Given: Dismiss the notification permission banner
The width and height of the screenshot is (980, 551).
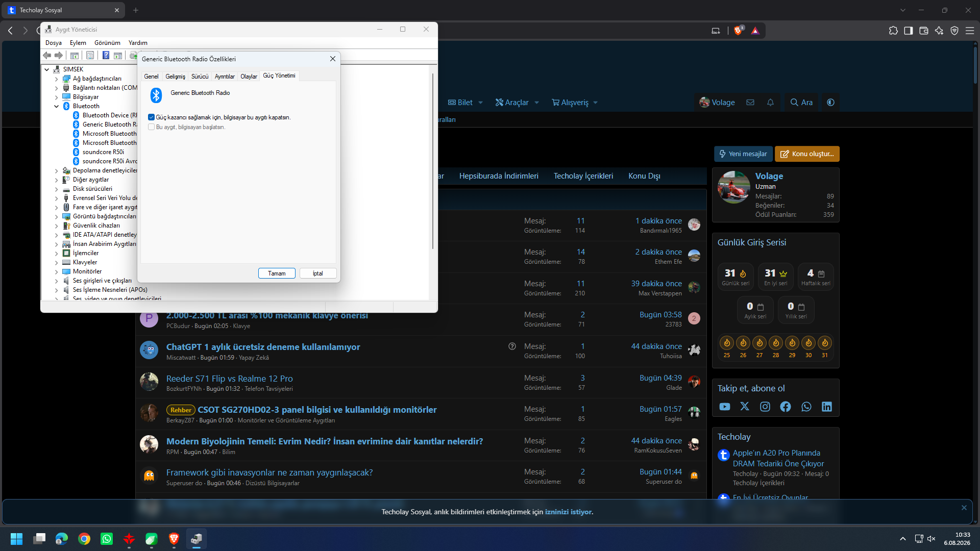Looking at the screenshot, I should [964, 508].
